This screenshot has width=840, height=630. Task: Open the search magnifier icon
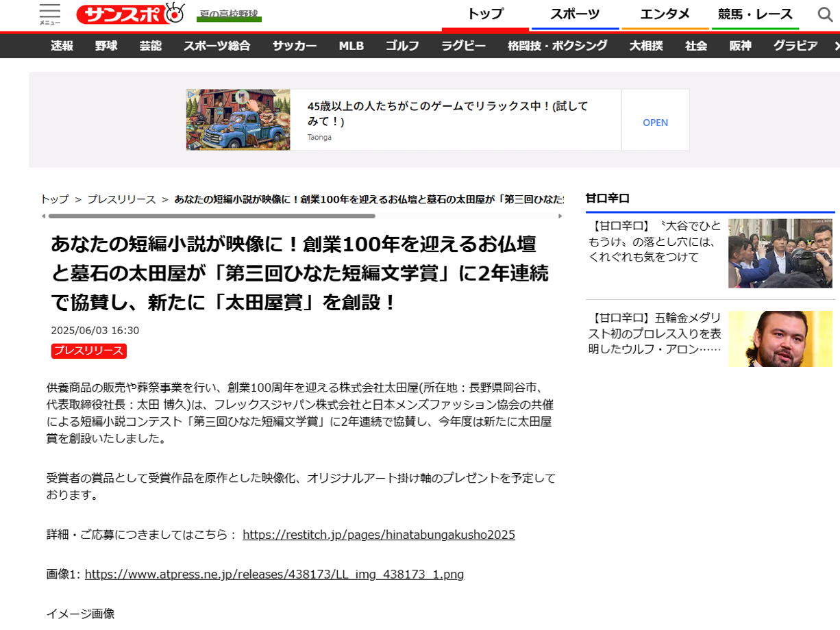point(826,14)
